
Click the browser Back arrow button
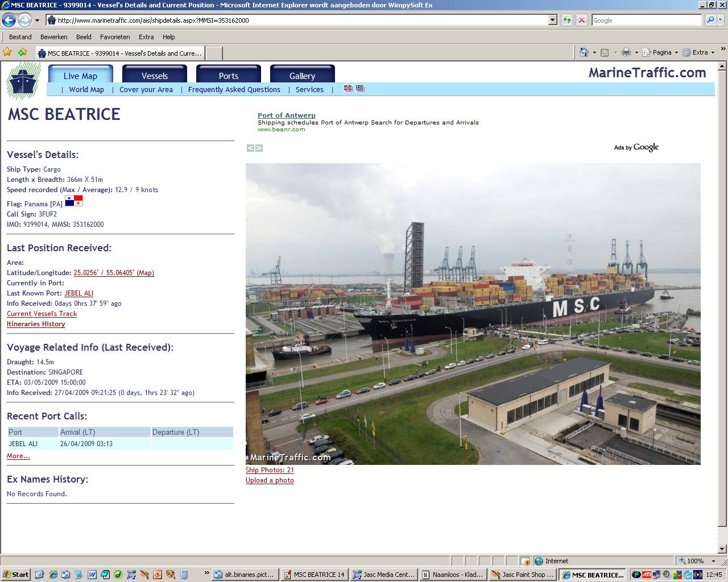(9, 20)
